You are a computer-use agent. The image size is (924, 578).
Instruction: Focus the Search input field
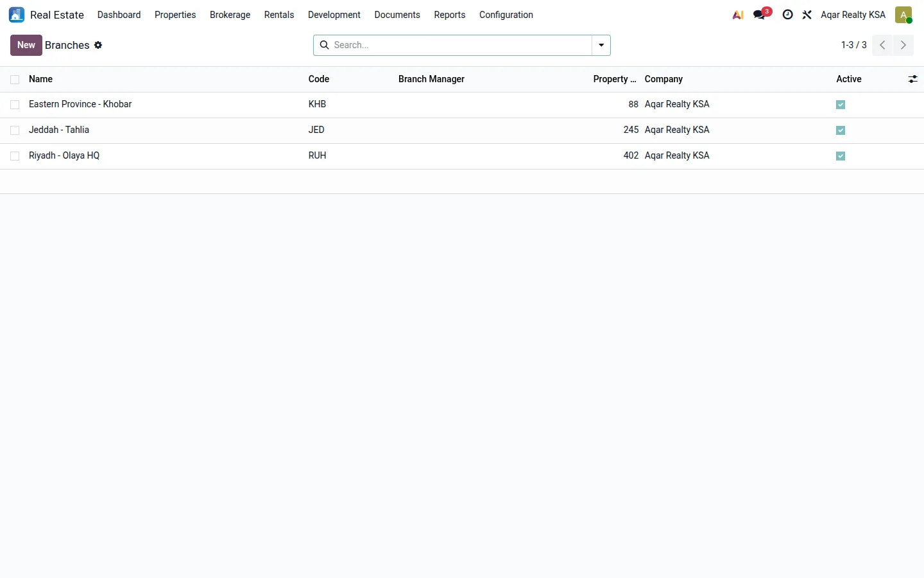tap(461, 45)
